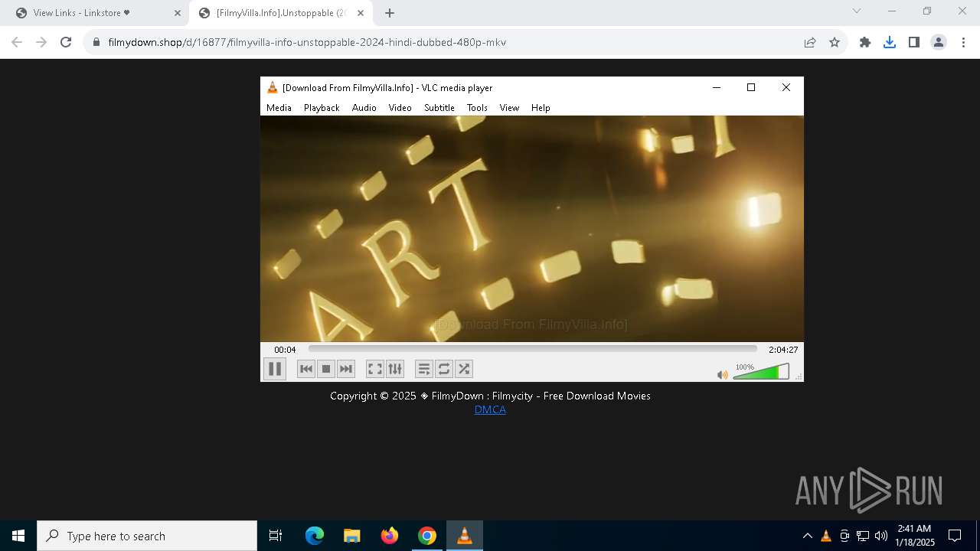Open the Playback menu

click(x=322, y=108)
